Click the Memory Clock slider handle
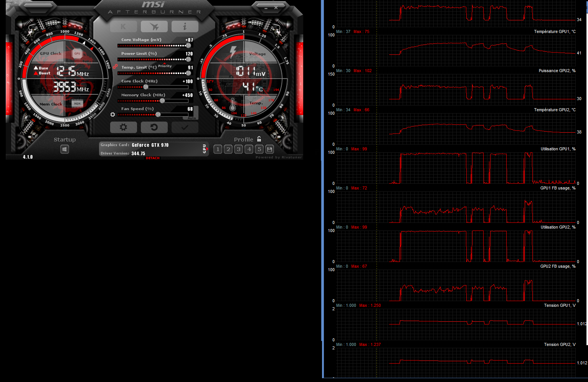The image size is (588, 382). [162, 101]
